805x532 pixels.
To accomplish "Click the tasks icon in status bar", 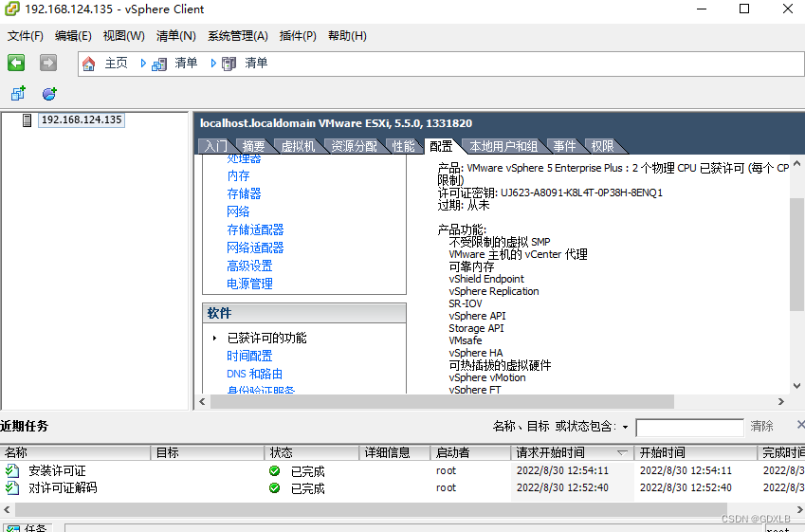I will click(13, 528).
